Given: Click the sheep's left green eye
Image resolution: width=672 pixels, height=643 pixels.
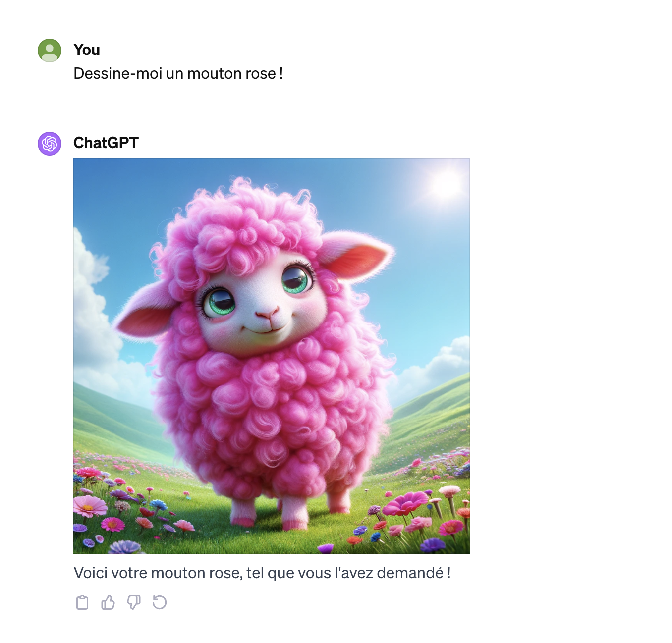Looking at the screenshot, I should point(219,302).
